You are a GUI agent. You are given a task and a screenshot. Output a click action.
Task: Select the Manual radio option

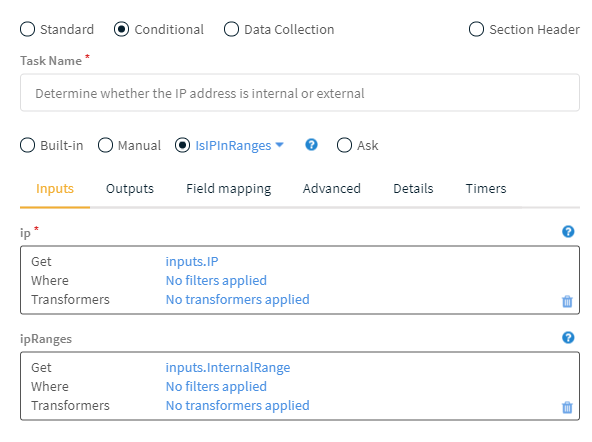pyautogui.click(x=105, y=145)
